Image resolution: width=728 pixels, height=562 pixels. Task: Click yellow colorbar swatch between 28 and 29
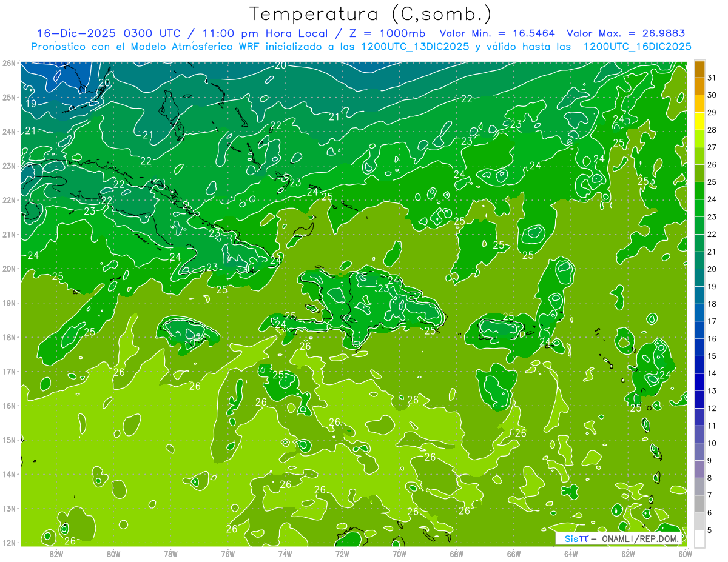click(x=700, y=121)
